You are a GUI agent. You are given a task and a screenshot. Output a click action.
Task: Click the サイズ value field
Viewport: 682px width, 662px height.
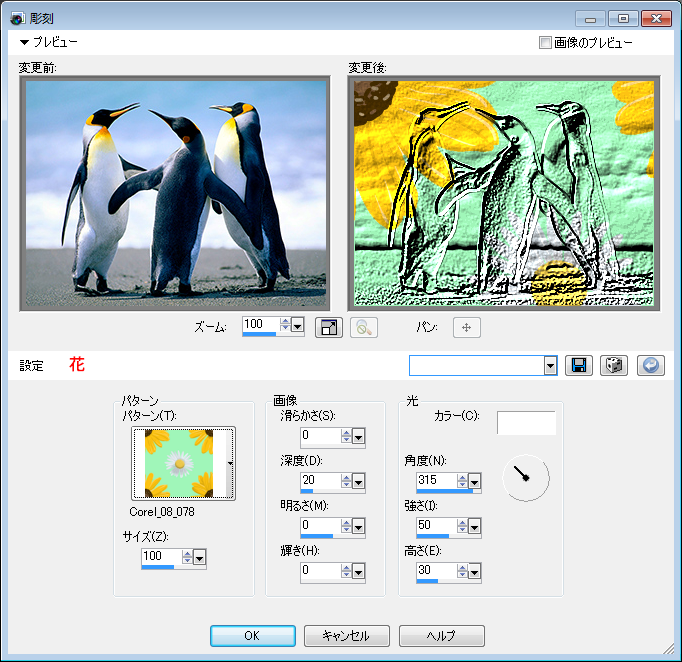click(159, 556)
